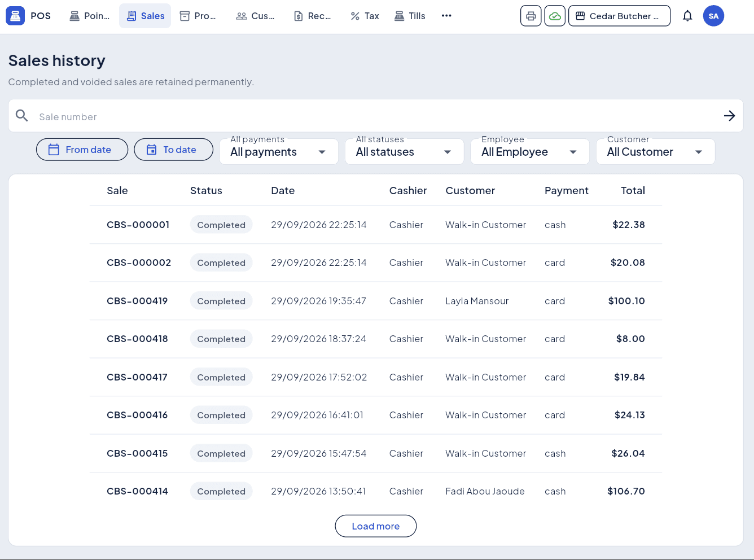Click date 29/09/2026 13:50:41
This screenshot has height=560, width=754.
[318, 491]
